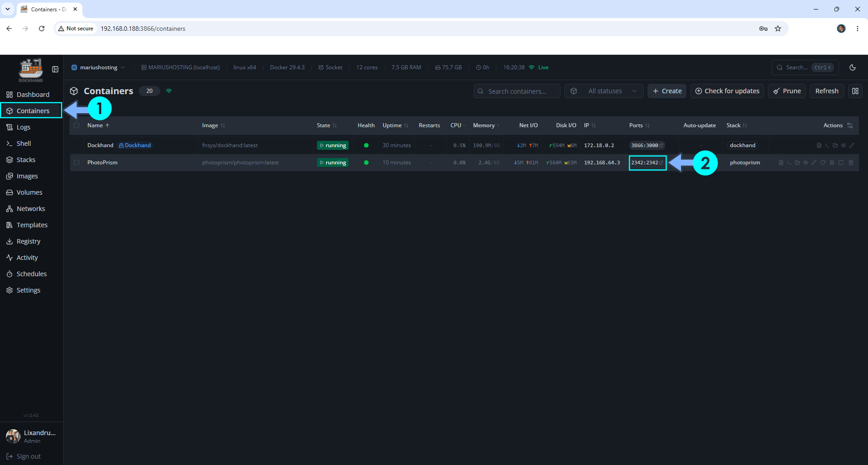Click Check for updates button
Screen dimensions: 868x465
pyautogui.click(x=727, y=91)
